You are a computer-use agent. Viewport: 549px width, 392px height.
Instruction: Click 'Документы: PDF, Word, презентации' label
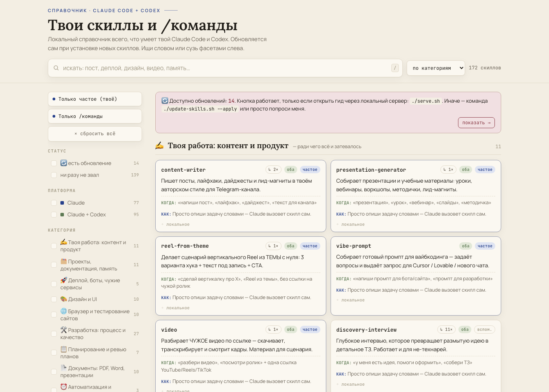coord(93,372)
